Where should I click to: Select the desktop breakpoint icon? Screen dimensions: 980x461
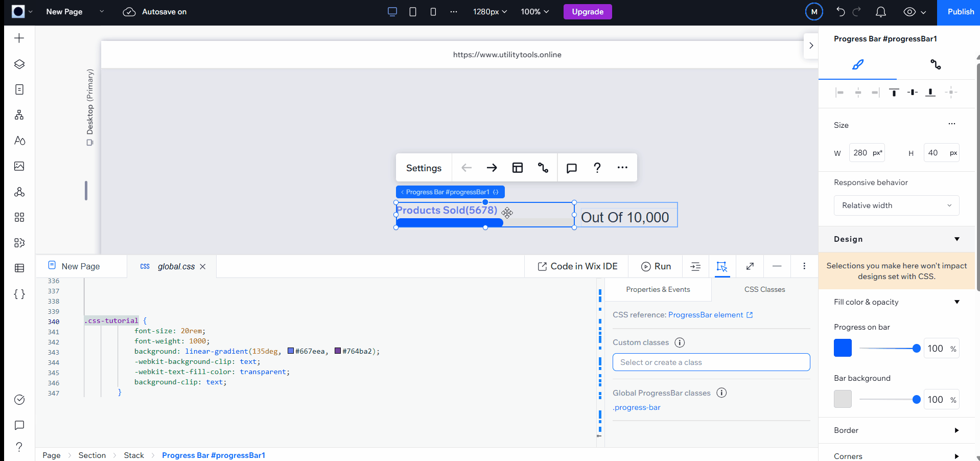point(392,12)
